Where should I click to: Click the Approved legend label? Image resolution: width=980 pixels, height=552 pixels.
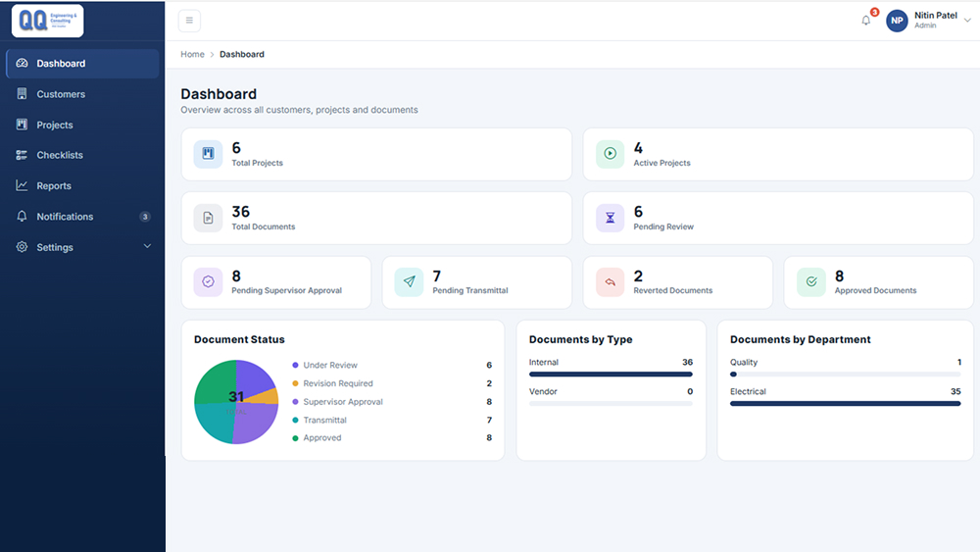point(322,438)
